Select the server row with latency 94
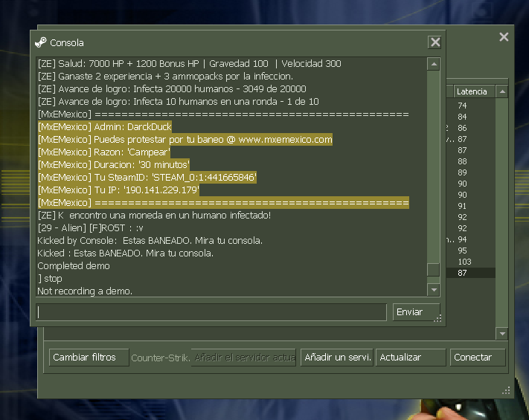This screenshot has height=420, width=529. [x=471, y=239]
